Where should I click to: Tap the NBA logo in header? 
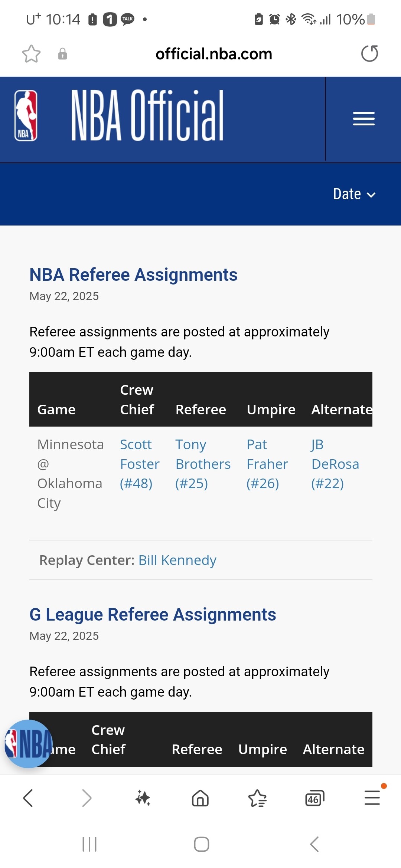tap(26, 115)
